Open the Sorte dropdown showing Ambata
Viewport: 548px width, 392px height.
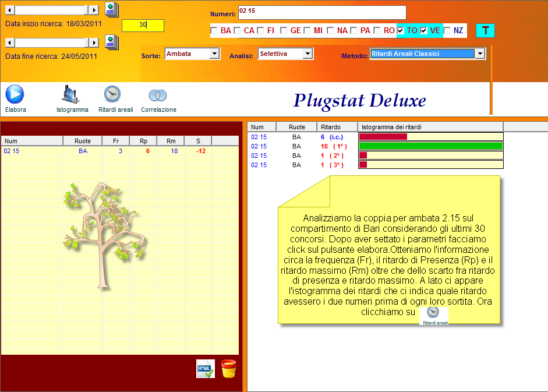pos(214,54)
